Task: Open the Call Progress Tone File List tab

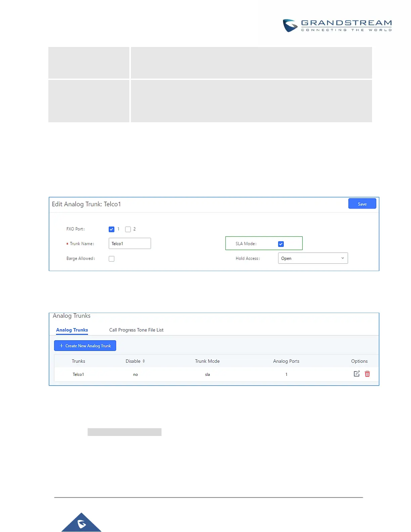Action: [x=136, y=330]
